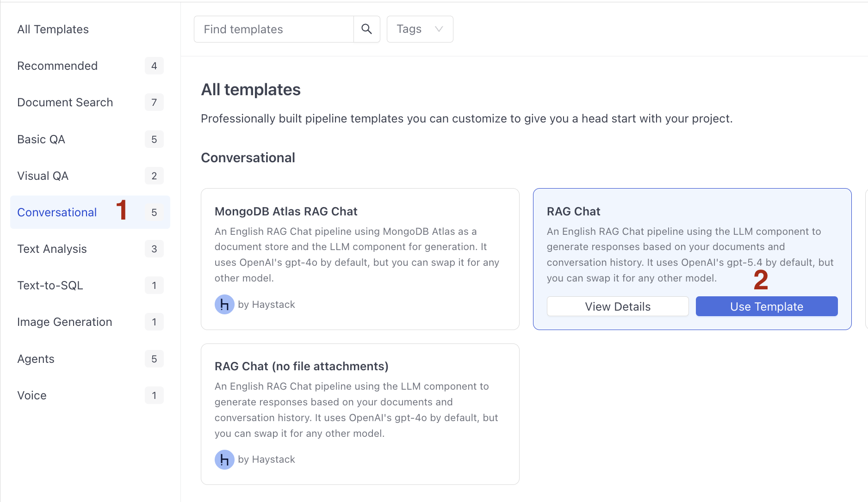Click the search magnifier icon
Screen dimensions: 868x502
(366, 29)
